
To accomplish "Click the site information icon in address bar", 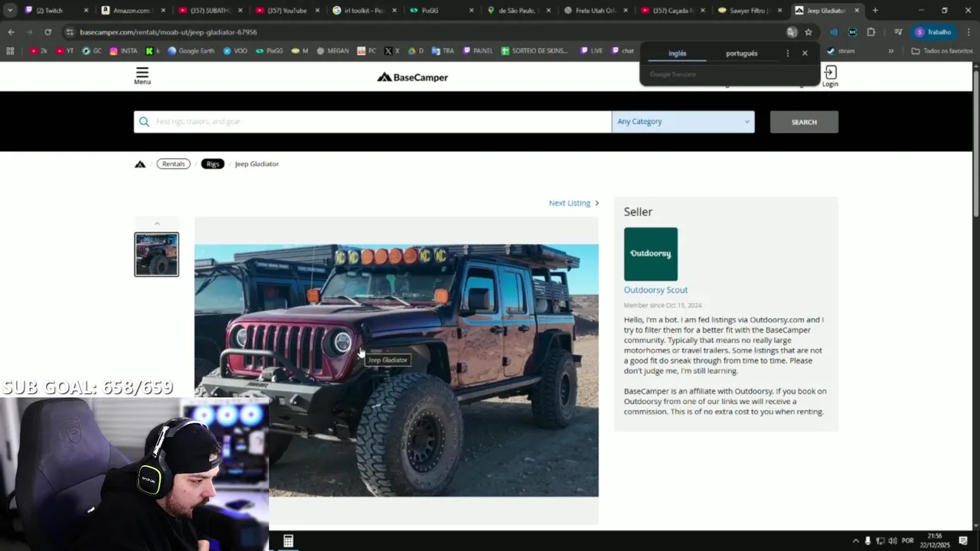I will 70,32.
